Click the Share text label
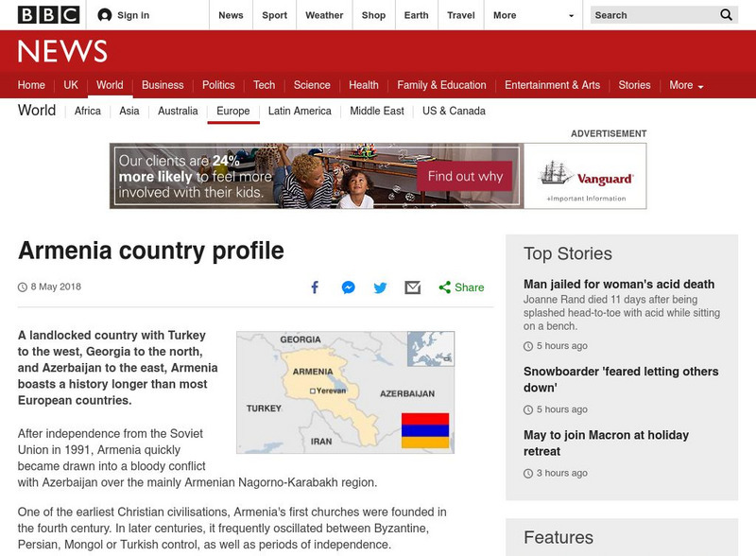This screenshot has width=756, height=556. click(x=469, y=287)
